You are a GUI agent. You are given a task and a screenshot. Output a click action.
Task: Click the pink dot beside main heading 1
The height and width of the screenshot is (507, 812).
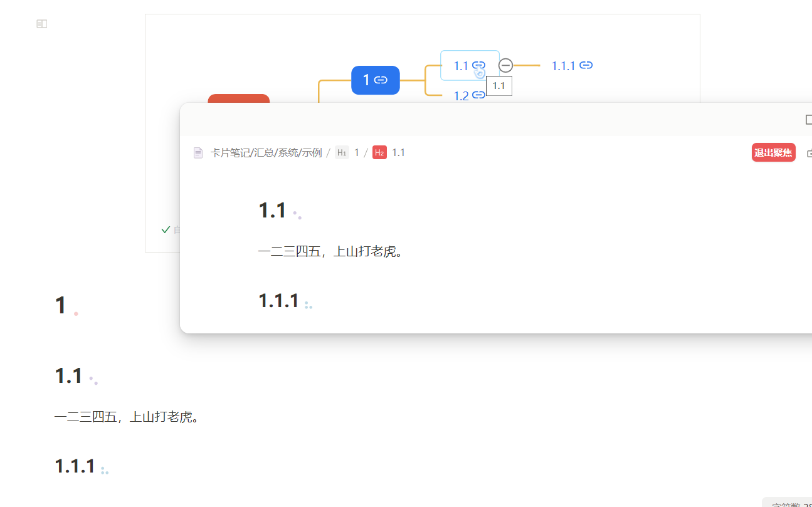[76, 313]
